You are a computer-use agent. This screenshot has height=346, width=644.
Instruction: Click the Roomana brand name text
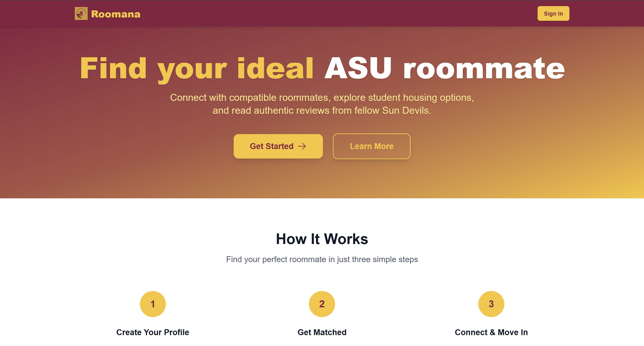(x=116, y=14)
